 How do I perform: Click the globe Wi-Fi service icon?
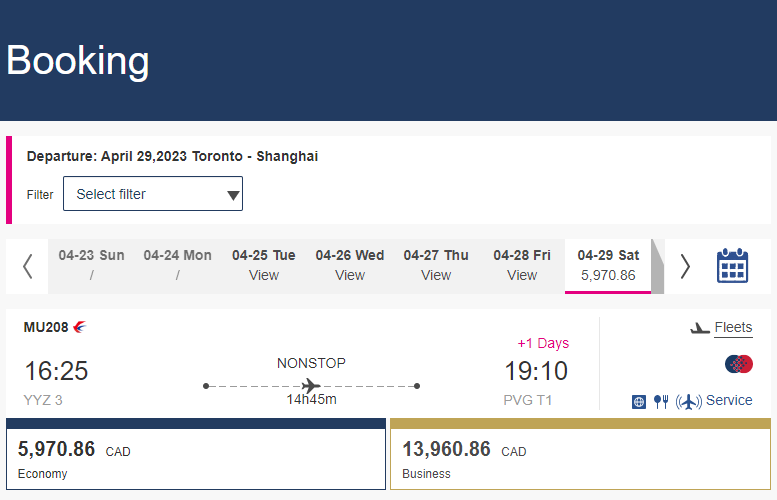pos(639,401)
